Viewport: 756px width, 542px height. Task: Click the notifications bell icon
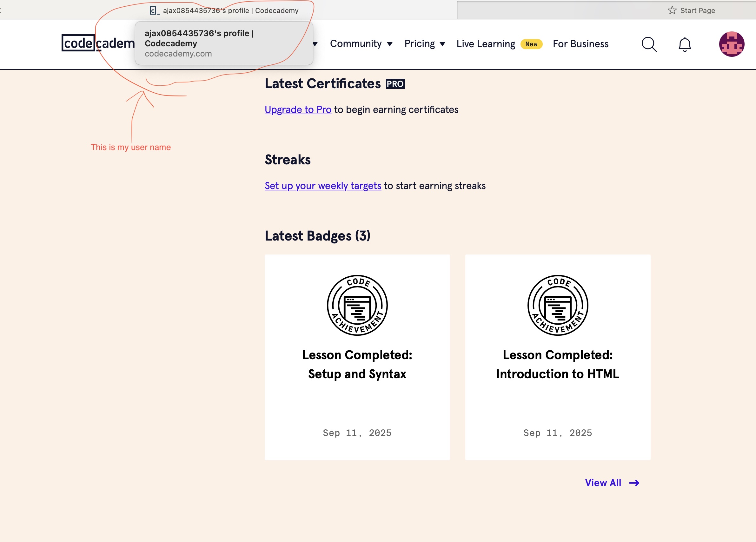click(684, 44)
